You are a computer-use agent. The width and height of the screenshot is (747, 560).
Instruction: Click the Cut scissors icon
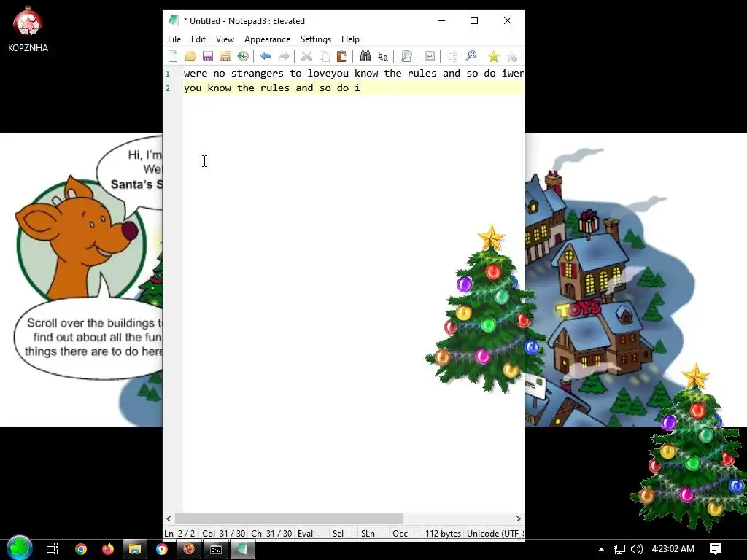306,56
